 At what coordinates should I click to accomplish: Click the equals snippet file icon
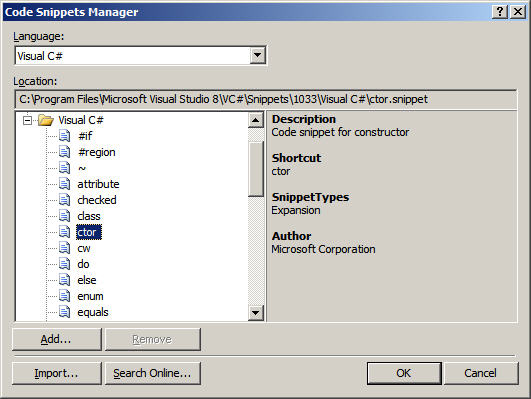(65, 312)
